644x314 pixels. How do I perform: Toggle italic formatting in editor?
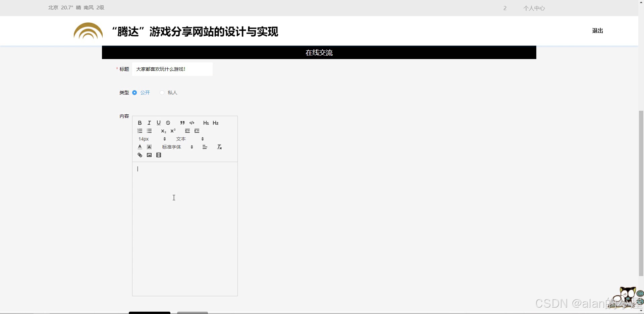[149, 123]
